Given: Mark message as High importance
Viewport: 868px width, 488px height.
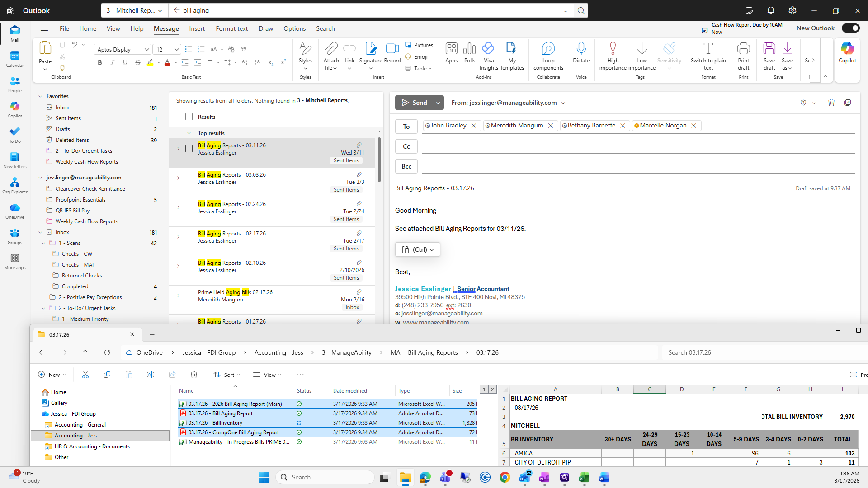Looking at the screenshot, I should coord(613,49).
